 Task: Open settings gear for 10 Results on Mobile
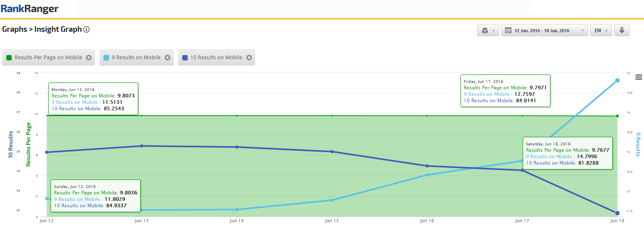(x=249, y=58)
